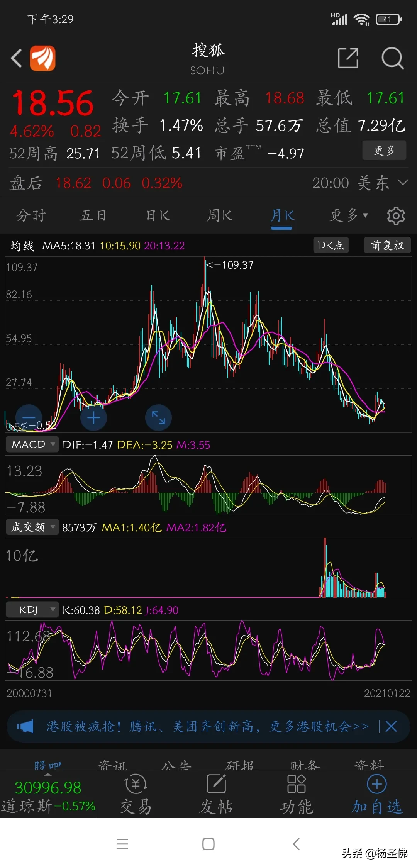Image resolution: width=417 pixels, height=868 pixels.
Task: Tap Android recent apps menu button
Action: tap(122, 844)
